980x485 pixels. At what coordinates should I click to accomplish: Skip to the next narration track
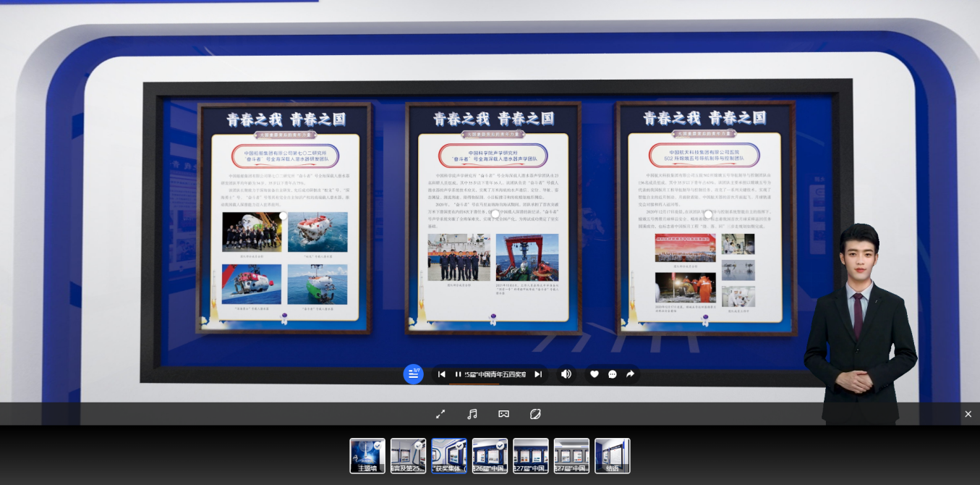[538, 374]
